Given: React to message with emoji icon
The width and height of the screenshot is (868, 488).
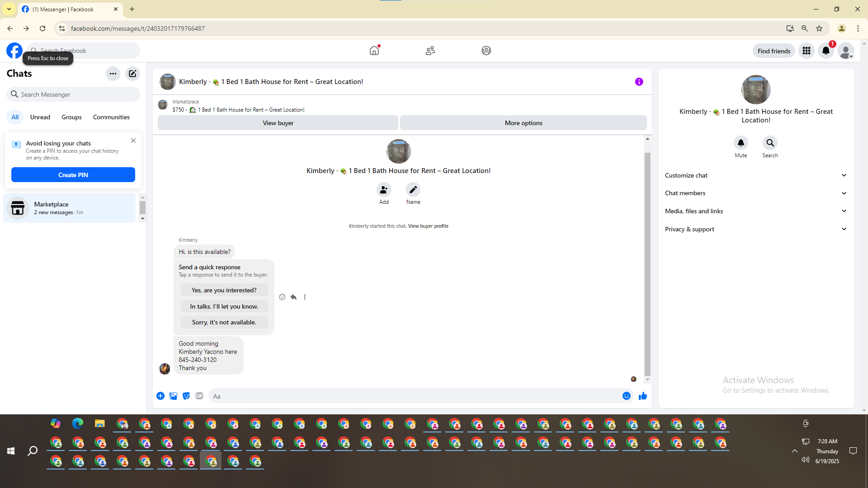Looking at the screenshot, I should pos(282,297).
